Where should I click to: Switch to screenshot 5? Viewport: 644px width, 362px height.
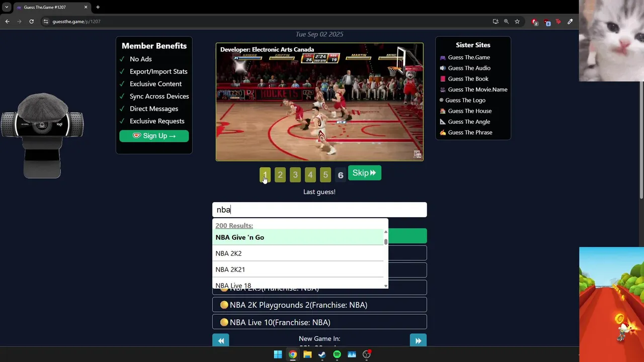[326, 175]
